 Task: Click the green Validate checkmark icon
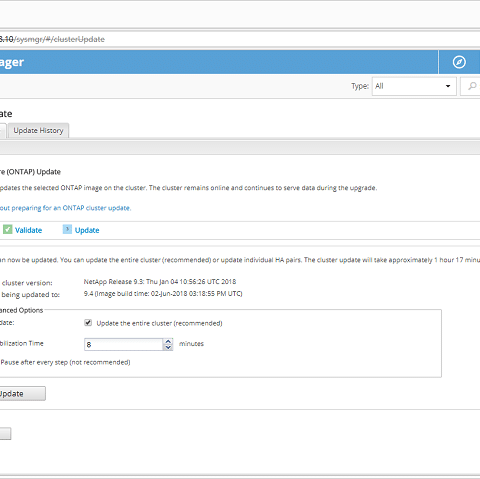tap(7, 229)
